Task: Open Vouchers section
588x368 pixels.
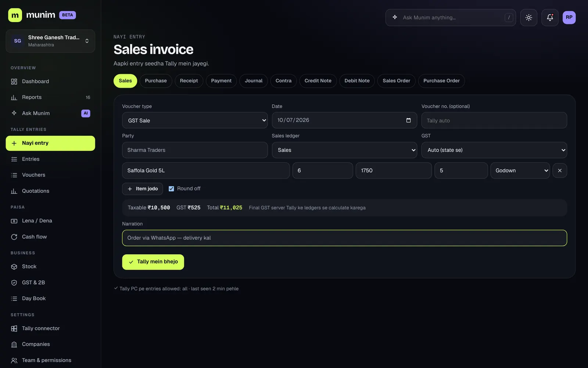Action: pyautogui.click(x=50, y=175)
